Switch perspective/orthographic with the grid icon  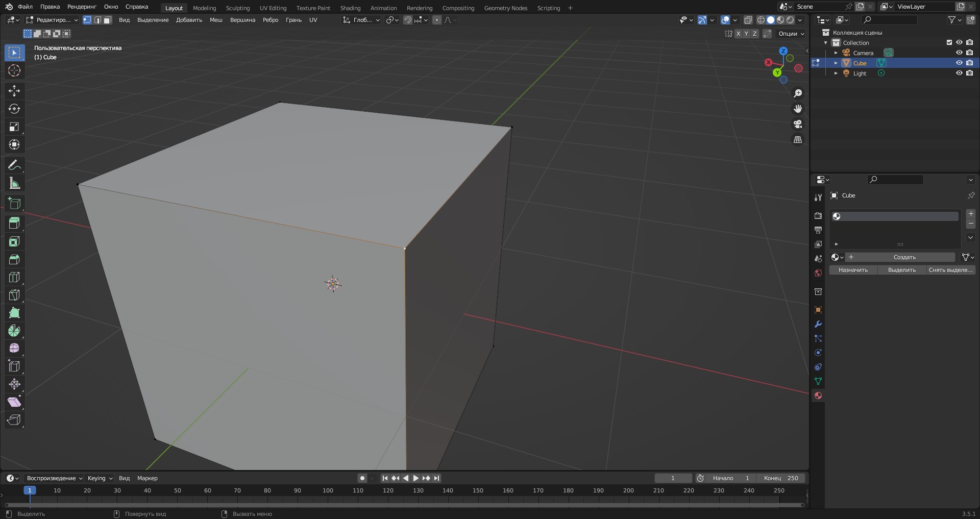(798, 139)
